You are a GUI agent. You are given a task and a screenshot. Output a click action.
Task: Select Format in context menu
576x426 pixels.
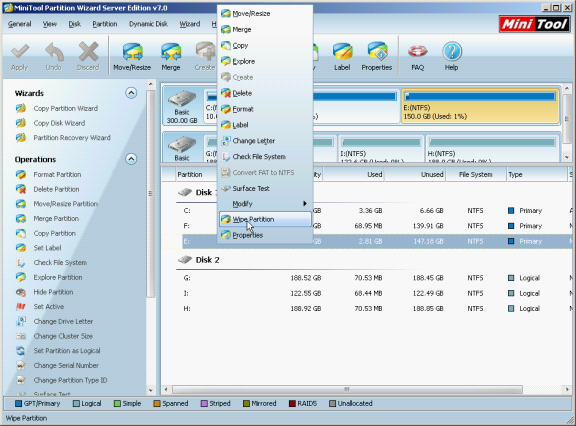click(265, 109)
